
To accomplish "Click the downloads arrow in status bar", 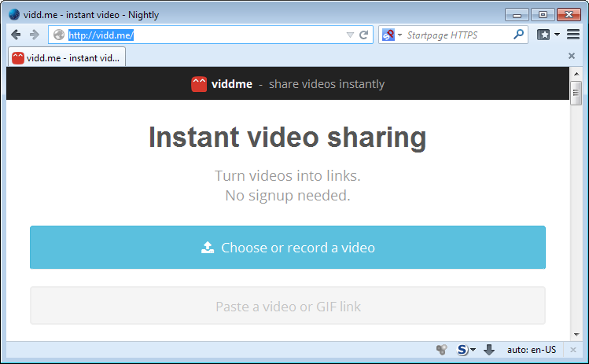I will click(488, 350).
